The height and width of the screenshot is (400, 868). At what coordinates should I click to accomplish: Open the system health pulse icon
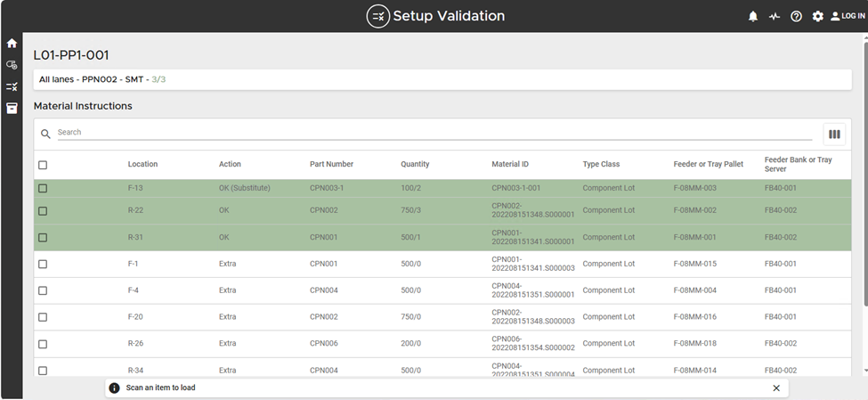coord(775,16)
